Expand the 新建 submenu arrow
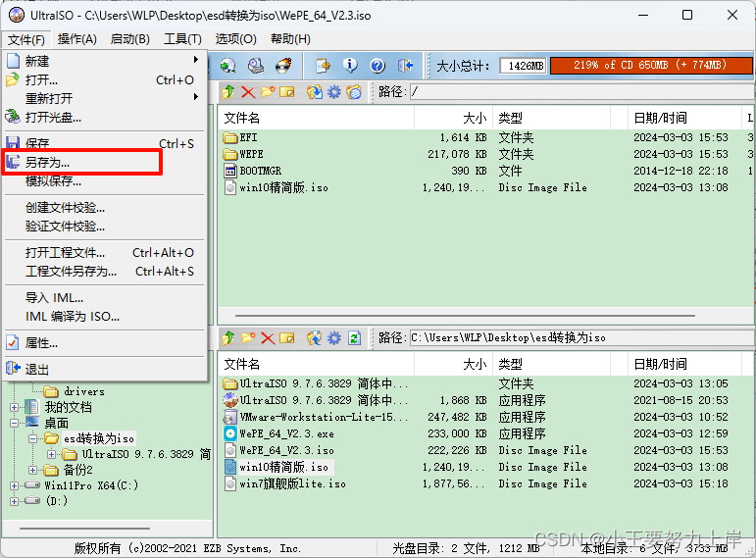This screenshot has width=756, height=558. tap(196, 59)
